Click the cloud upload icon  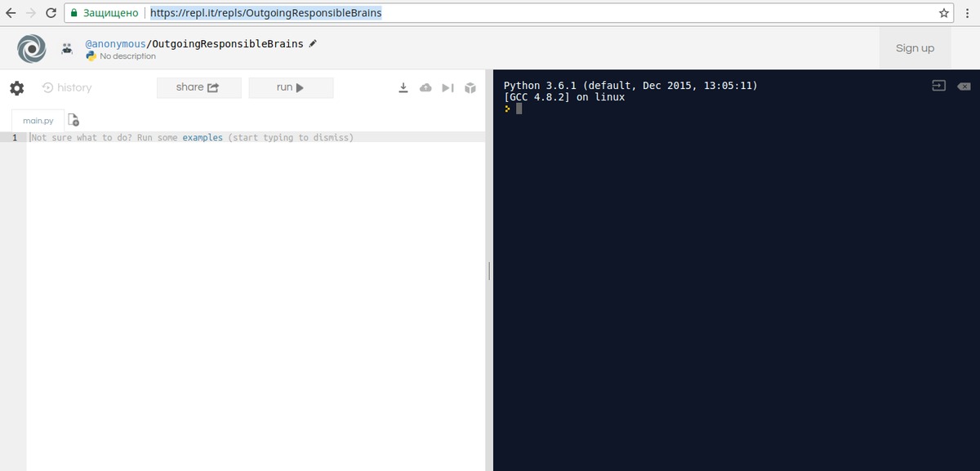click(x=425, y=88)
